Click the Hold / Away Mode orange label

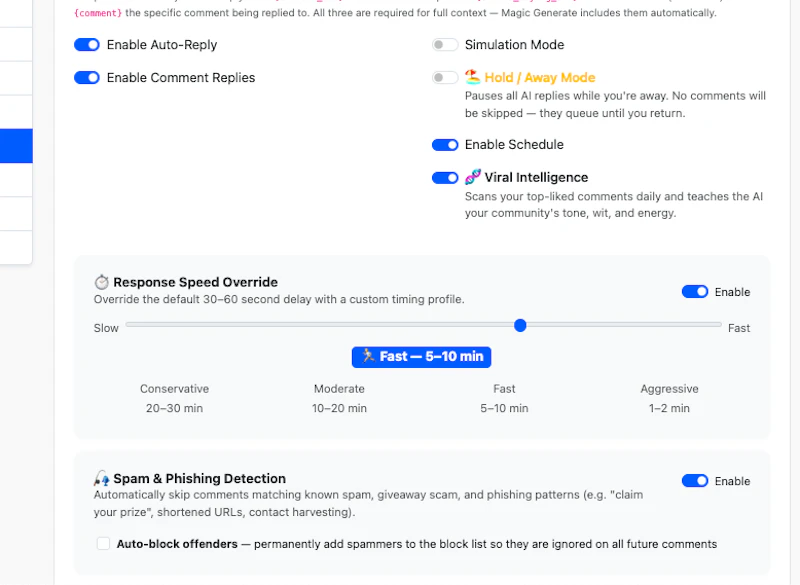click(540, 78)
